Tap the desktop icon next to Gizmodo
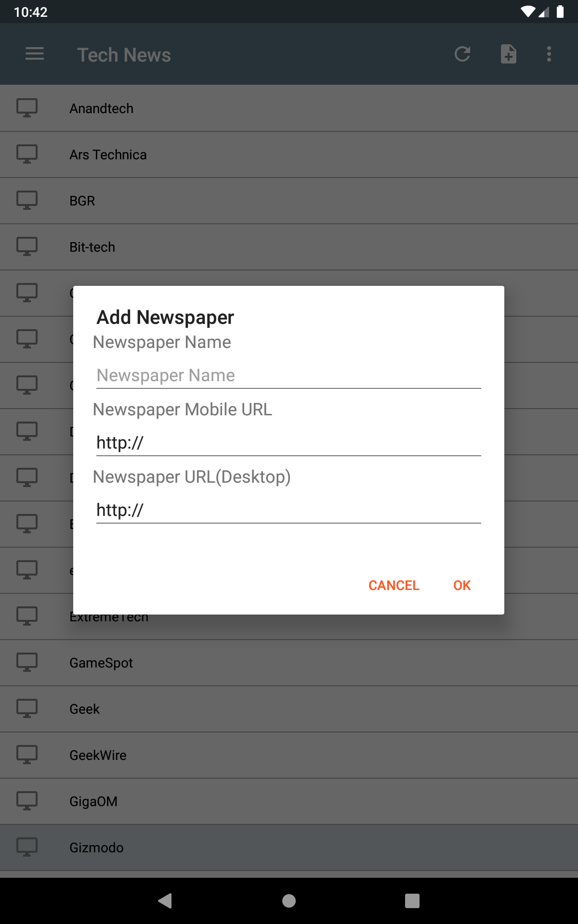This screenshot has height=924, width=578. [x=27, y=847]
